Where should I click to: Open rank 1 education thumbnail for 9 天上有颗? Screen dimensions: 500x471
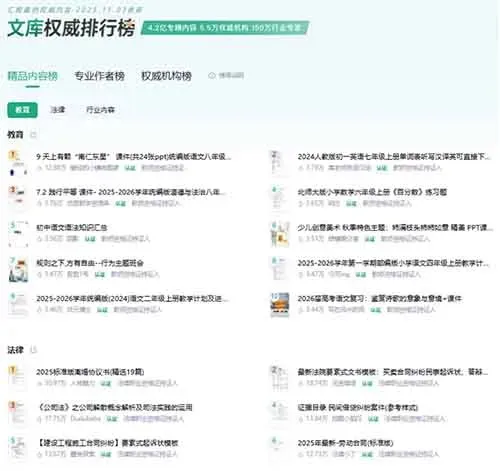pos(18,163)
